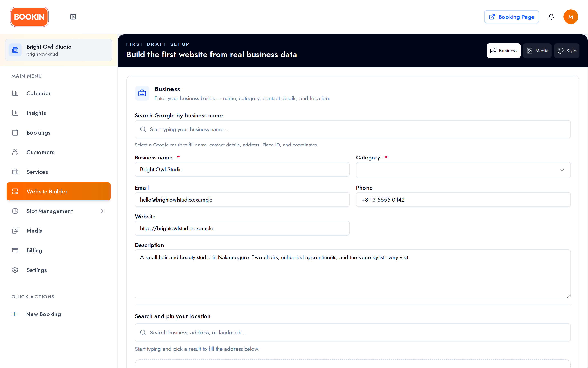
Task: Focus the Google business name search field
Action: click(353, 129)
